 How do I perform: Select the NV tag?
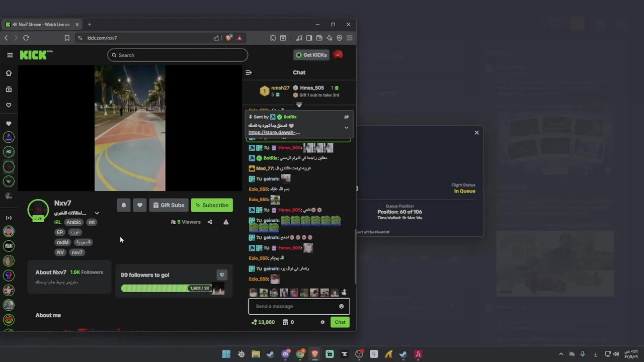pos(60,252)
